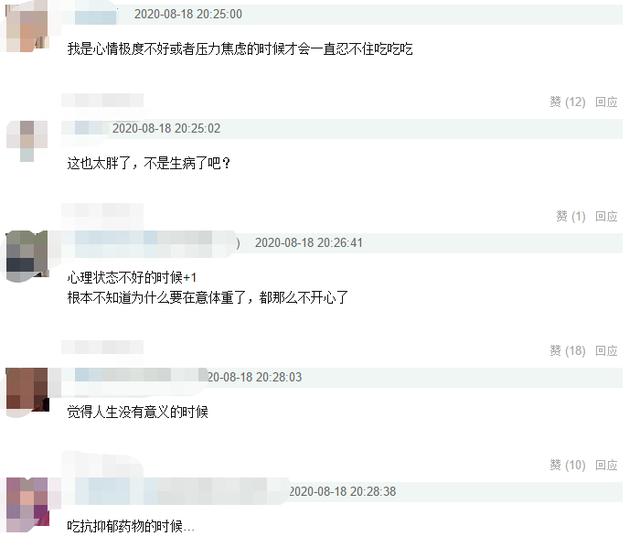
Task: Reply via 回应 next to 赞 (1)
Action: coord(606,216)
